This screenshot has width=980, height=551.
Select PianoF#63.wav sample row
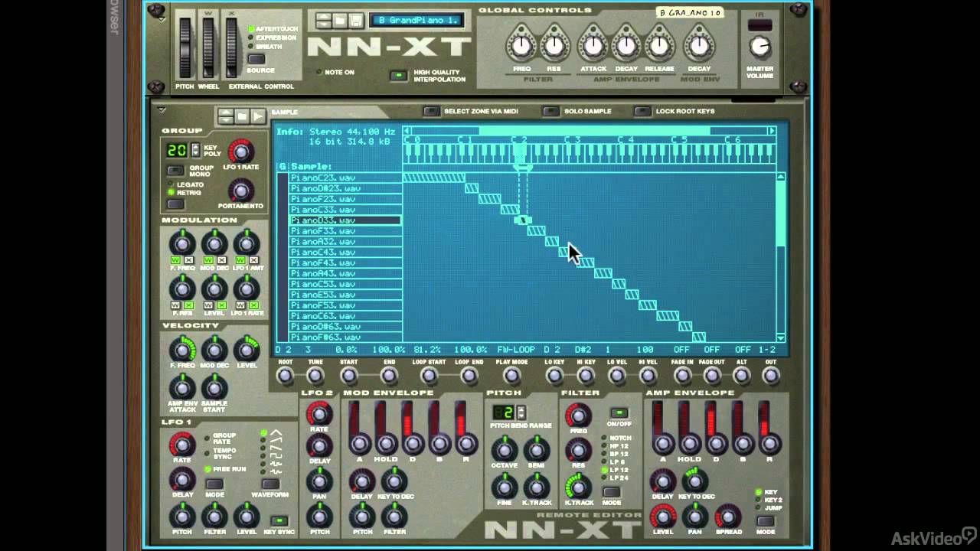[x=345, y=337]
